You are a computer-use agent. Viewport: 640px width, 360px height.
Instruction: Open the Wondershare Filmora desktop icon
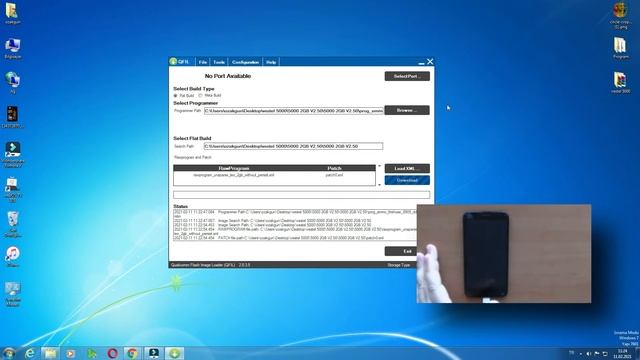coord(13,154)
